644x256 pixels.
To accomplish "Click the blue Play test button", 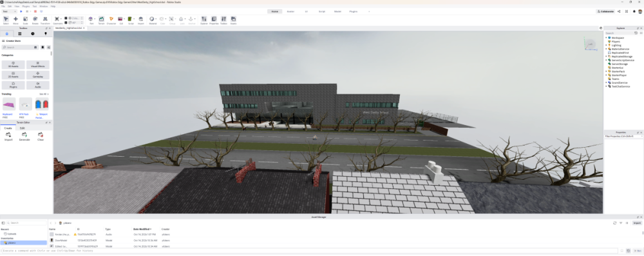I will 21,12.
